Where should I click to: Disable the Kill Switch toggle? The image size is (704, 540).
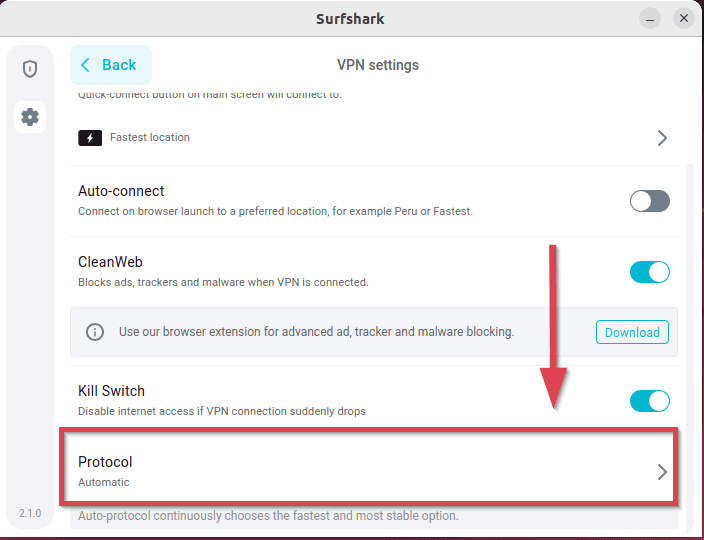(649, 401)
